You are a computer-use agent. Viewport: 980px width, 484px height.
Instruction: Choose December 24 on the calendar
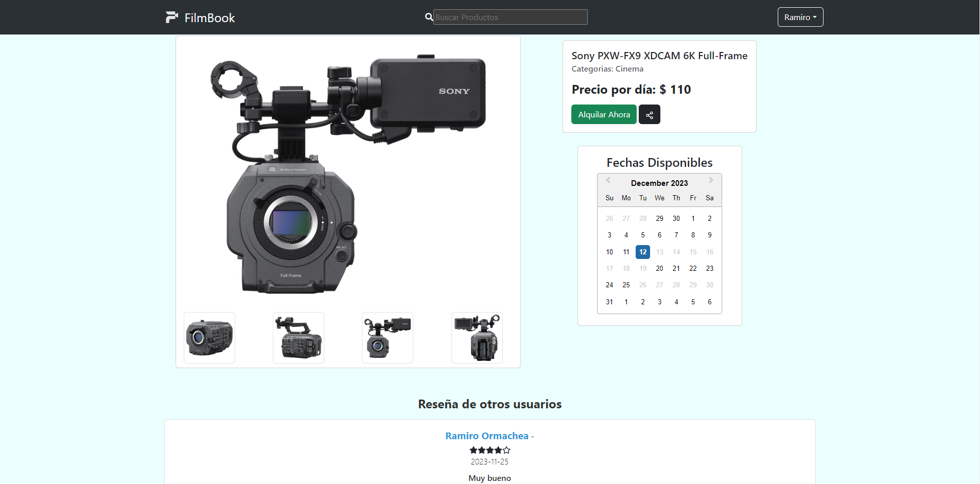(x=609, y=285)
